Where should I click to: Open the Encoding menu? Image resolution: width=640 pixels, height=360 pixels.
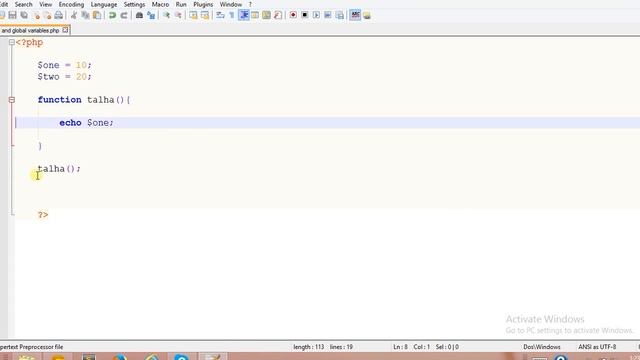click(x=71, y=4)
